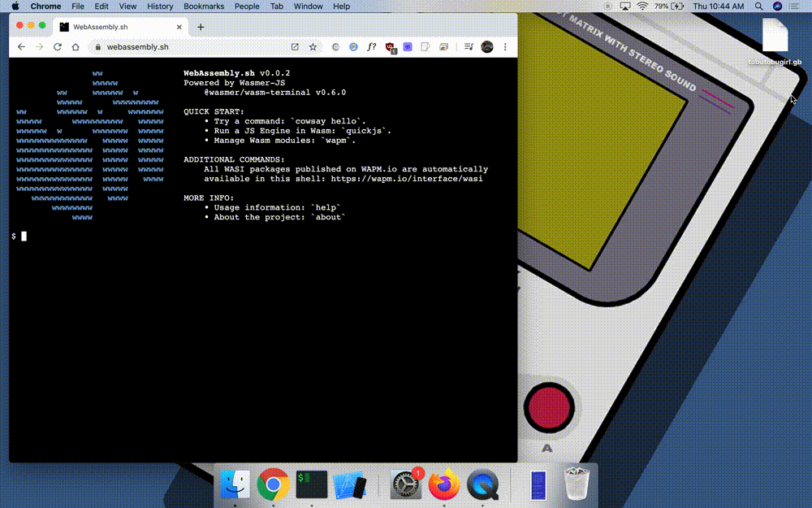Click the `cowsay hello` command text
812x508 pixels.
click(326, 121)
